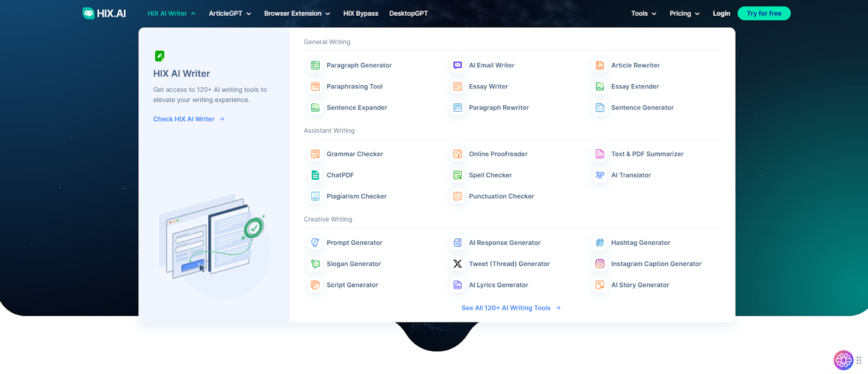Click the Grammar Checker icon
The width and height of the screenshot is (868, 374).
[x=315, y=154]
